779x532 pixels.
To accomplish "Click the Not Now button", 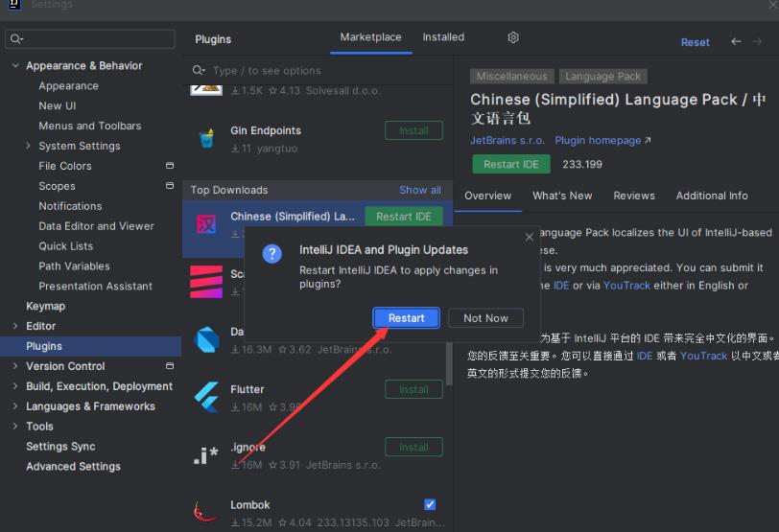I will coord(485,318).
